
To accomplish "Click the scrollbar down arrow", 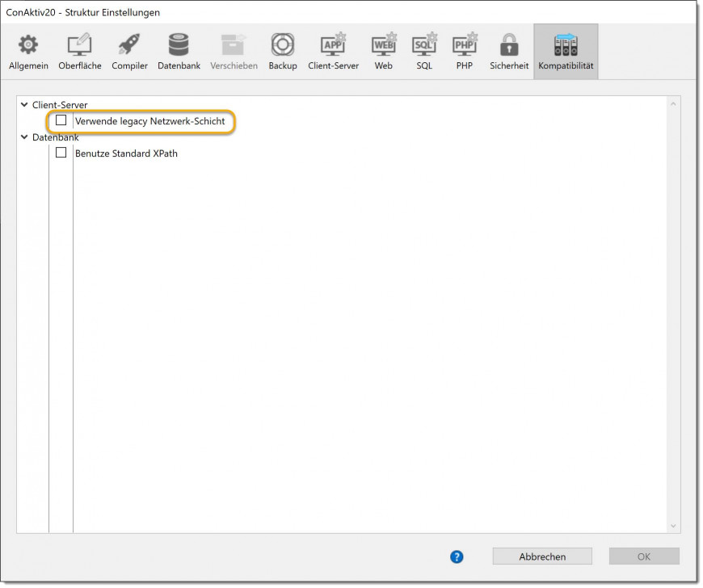I will pos(674,527).
